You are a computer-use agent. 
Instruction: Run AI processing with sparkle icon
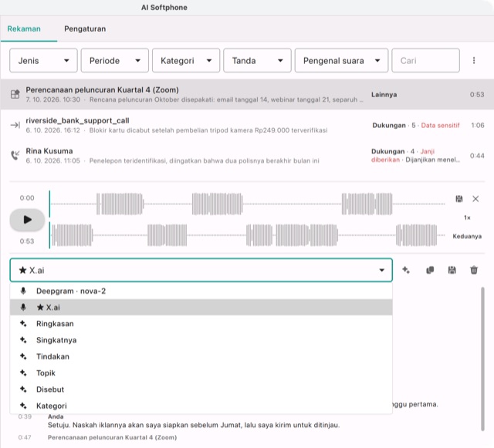pyautogui.click(x=406, y=270)
